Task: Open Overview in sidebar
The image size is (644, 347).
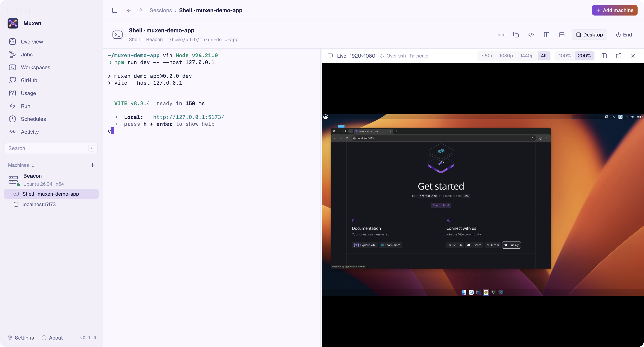Action: point(51,42)
